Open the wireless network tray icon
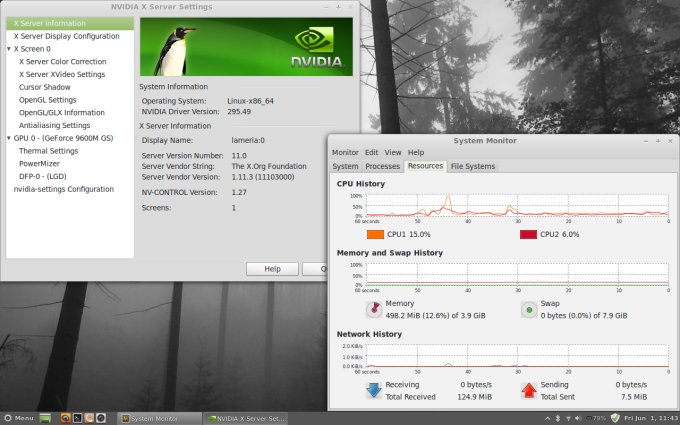This screenshot has width=680, height=425. click(568, 418)
